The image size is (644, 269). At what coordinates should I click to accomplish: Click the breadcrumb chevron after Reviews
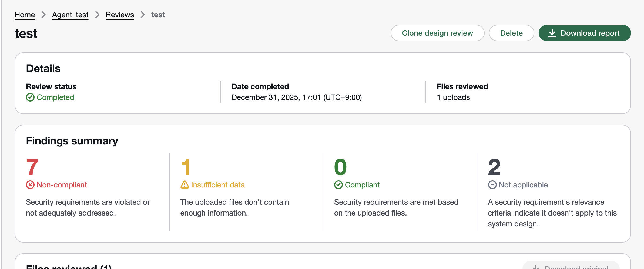pos(143,15)
